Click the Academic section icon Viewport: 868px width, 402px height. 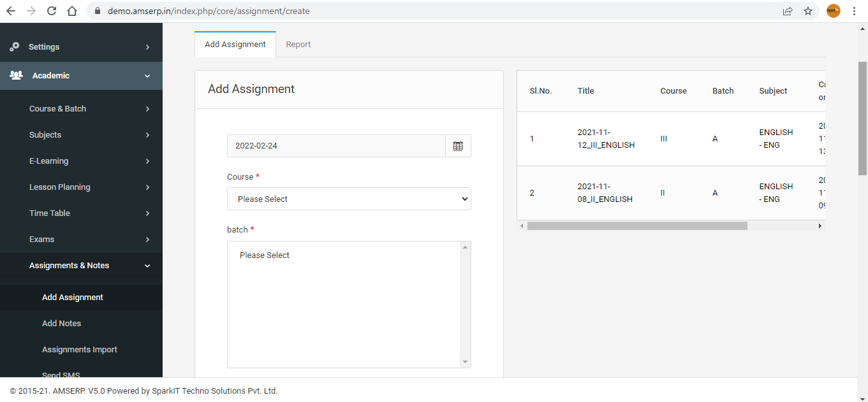tap(15, 75)
